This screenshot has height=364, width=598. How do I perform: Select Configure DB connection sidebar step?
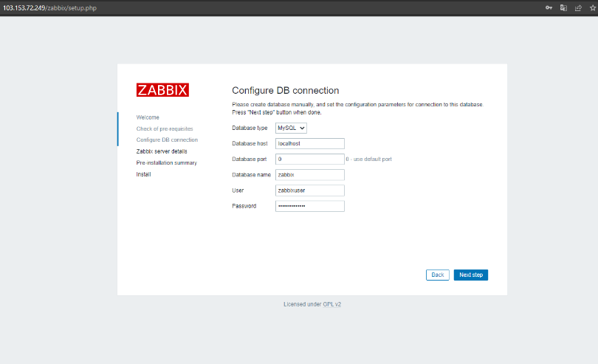(x=167, y=140)
